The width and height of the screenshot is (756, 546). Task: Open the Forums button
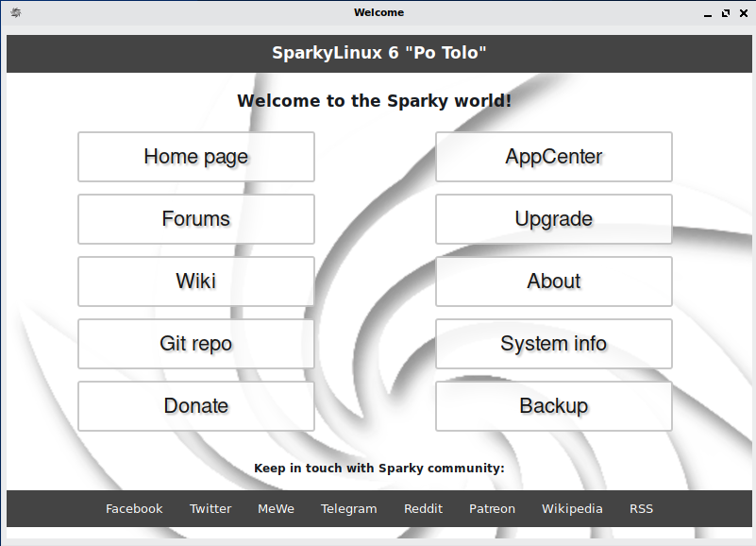coord(195,219)
